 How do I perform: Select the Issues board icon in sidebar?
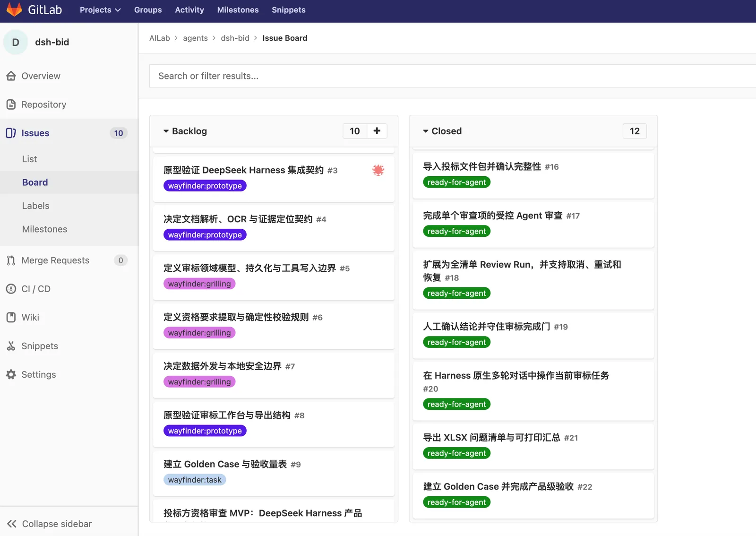pyautogui.click(x=11, y=133)
